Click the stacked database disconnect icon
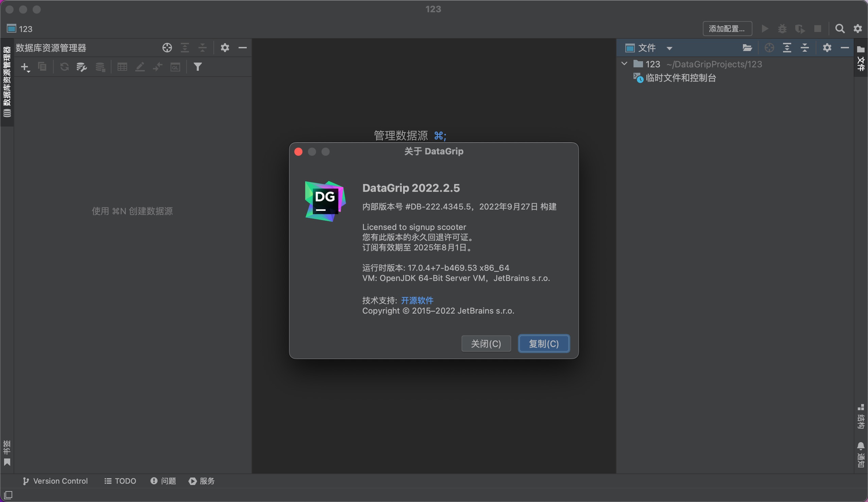This screenshot has height=502, width=868. click(100, 67)
